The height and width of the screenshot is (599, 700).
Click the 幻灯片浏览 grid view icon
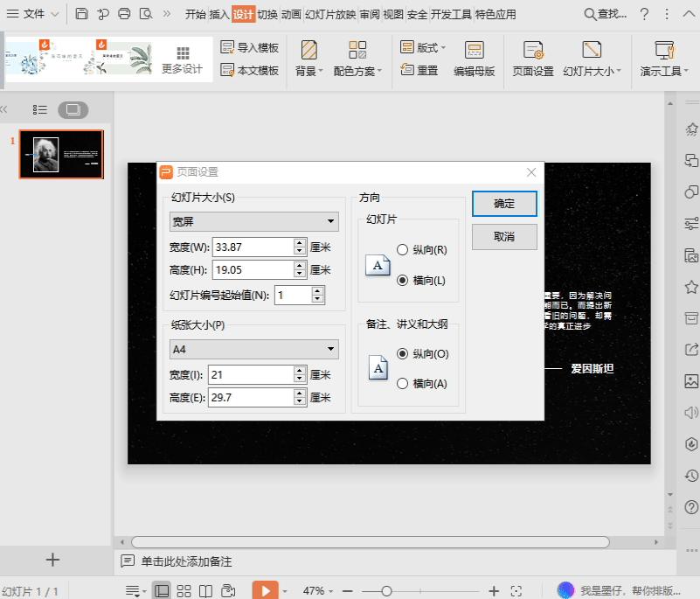pyautogui.click(x=183, y=590)
